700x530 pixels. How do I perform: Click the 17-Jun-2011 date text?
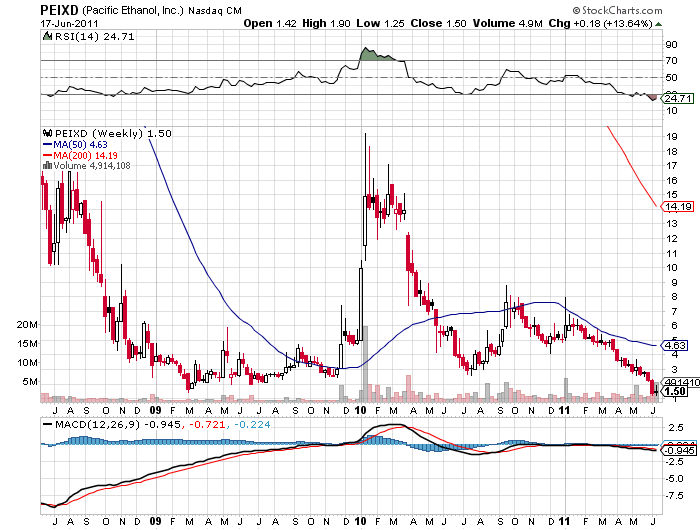69,24
